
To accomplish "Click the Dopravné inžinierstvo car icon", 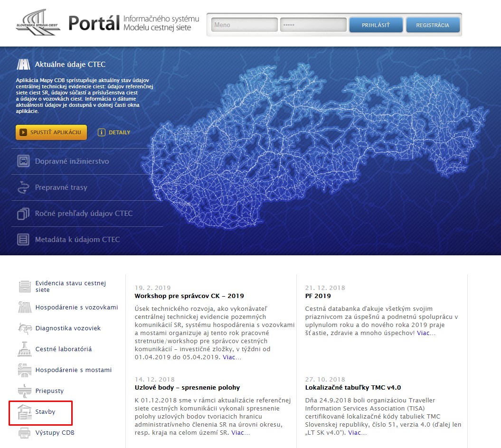I will point(23,161).
